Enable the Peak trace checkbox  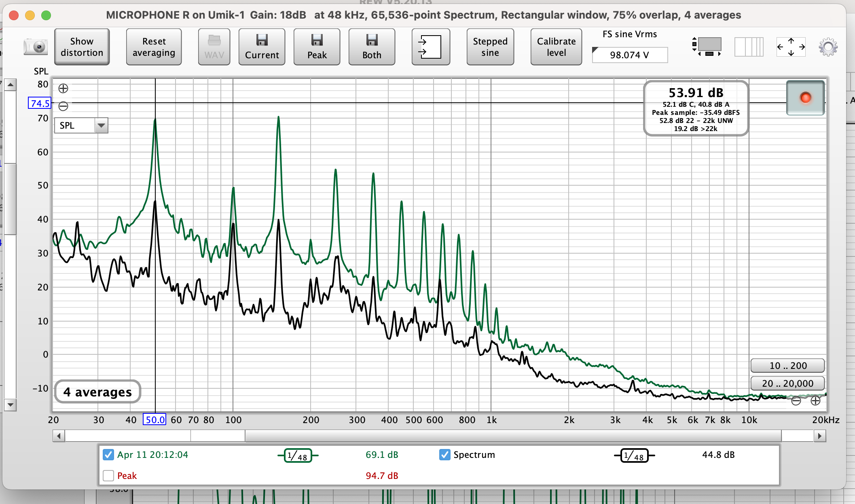point(108,476)
